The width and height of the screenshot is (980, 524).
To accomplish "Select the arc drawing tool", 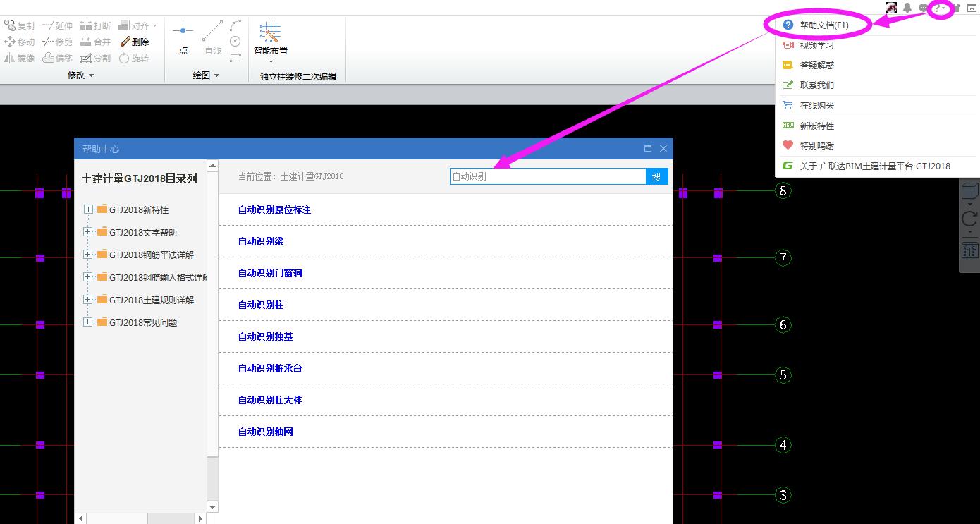I will coord(235,25).
